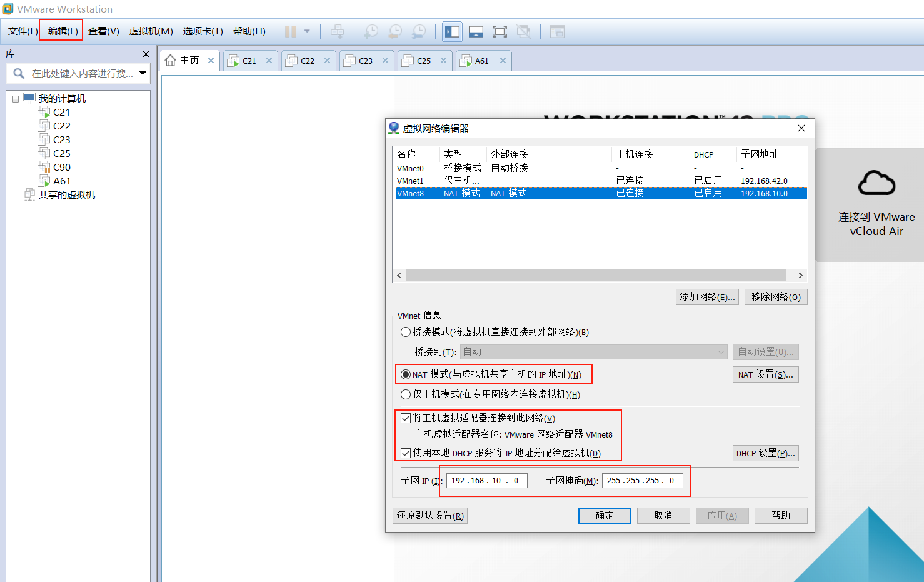The height and width of the screenshot is (582, 924).
Task: Click the 取消 button
Action: click(663, 516)
